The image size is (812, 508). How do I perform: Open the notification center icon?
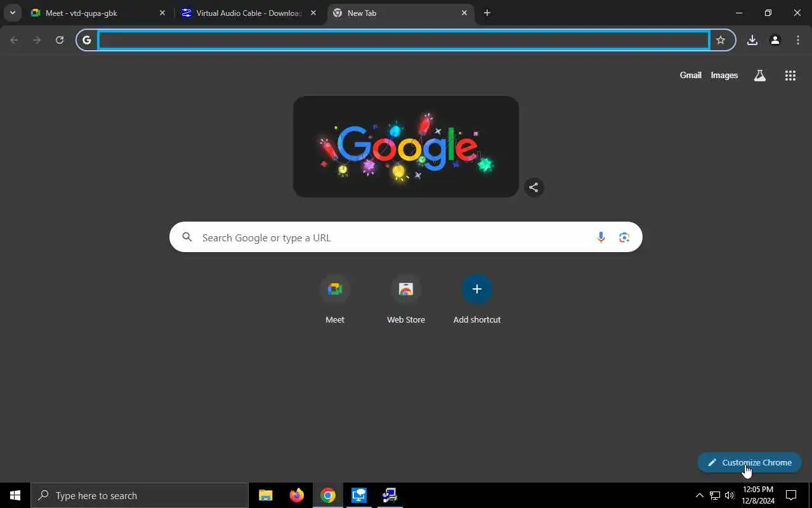tap(791, 495)
